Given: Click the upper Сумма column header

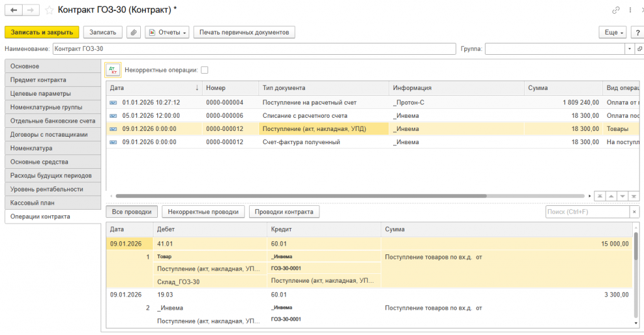Looking at the screenshot, I should click(563, 88).
